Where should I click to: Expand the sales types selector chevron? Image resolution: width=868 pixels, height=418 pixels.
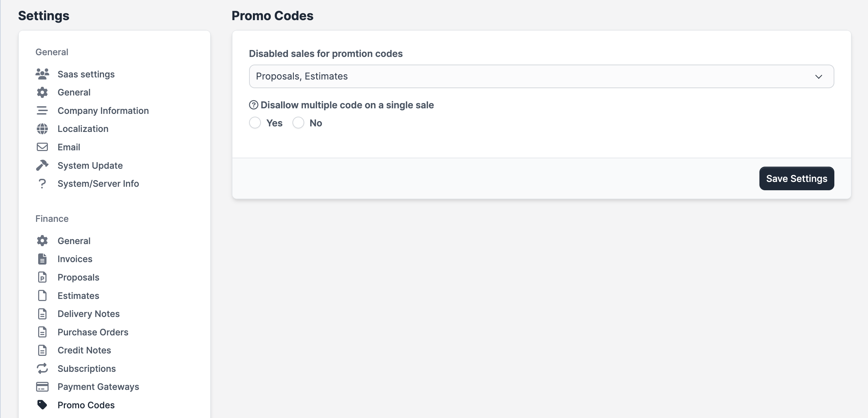click(819, 76)
